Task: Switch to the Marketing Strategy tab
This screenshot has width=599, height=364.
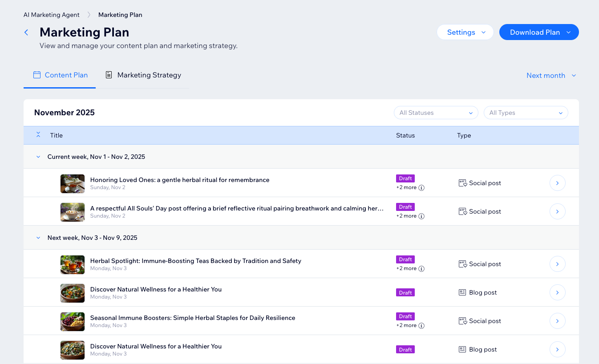Action: 149,75
